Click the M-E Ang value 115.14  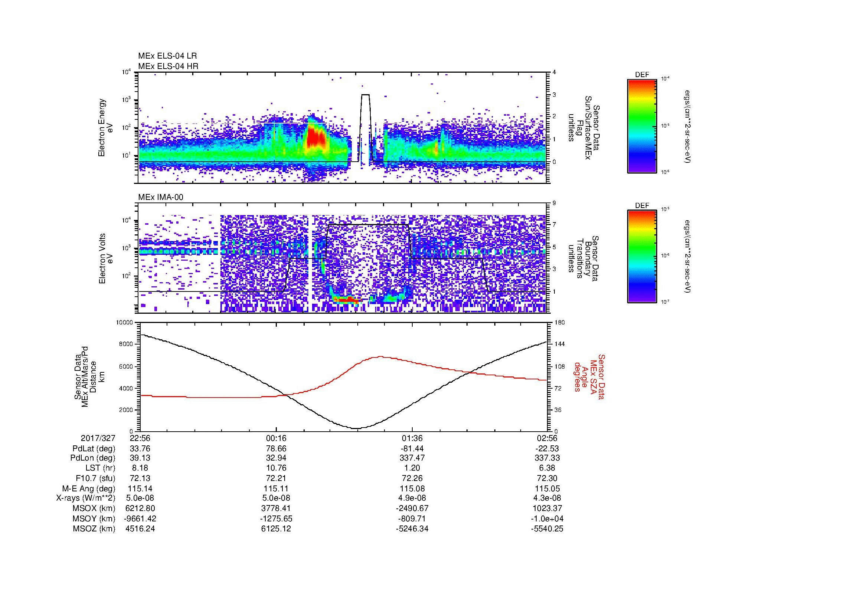[140, 489]
